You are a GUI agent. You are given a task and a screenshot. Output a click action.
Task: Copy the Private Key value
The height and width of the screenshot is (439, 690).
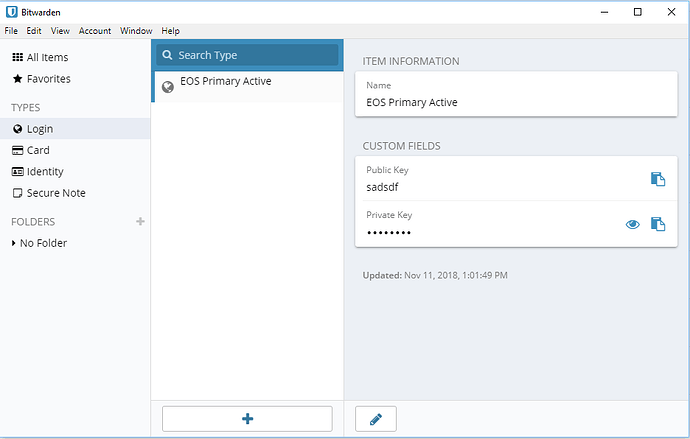[x=658, y=224]
